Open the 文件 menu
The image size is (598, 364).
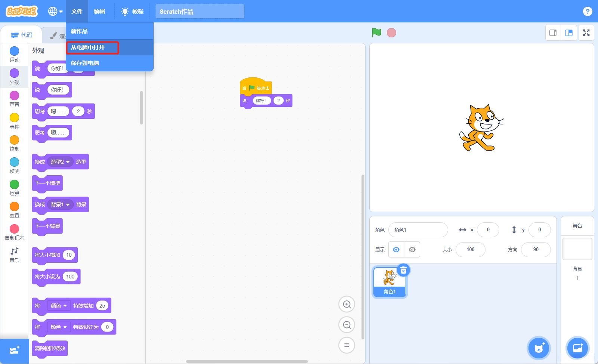tap(77, 11)
